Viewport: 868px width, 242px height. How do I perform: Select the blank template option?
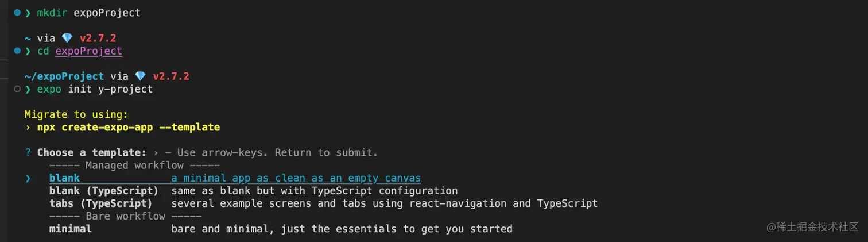coord(64,178)
